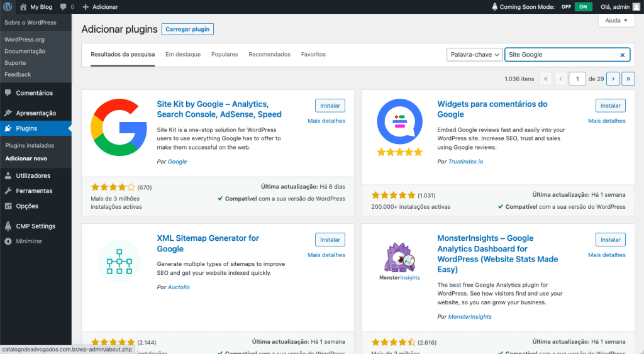Open Resultados da pesquisa tab

123,54
